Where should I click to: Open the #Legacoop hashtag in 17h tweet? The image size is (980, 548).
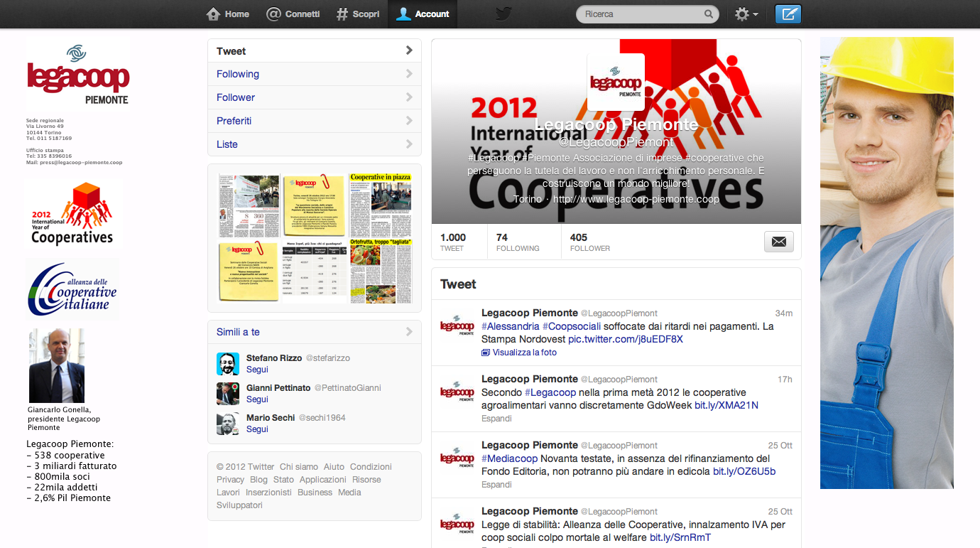coord(550,392)
